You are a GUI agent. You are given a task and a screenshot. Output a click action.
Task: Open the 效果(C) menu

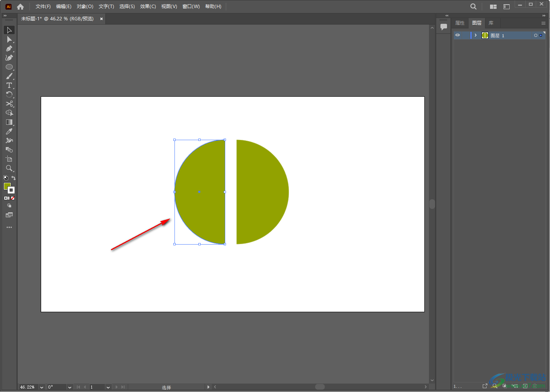click(x=148, y=7)
